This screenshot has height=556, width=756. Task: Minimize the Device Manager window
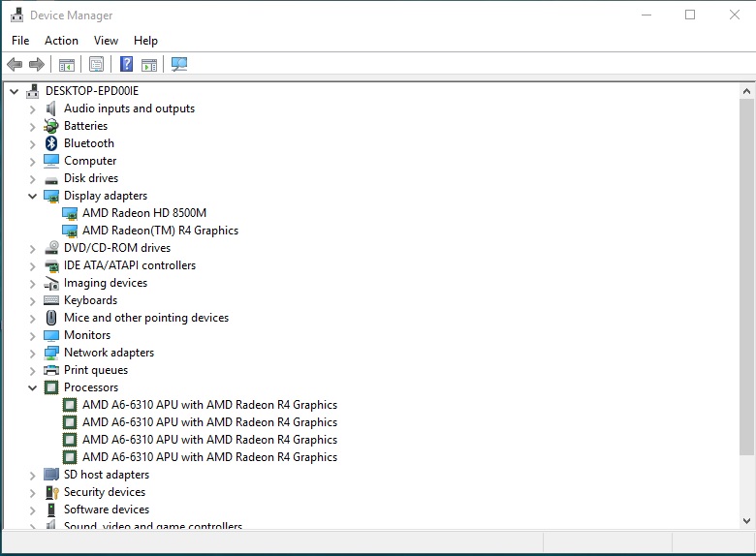click(646, 15)
